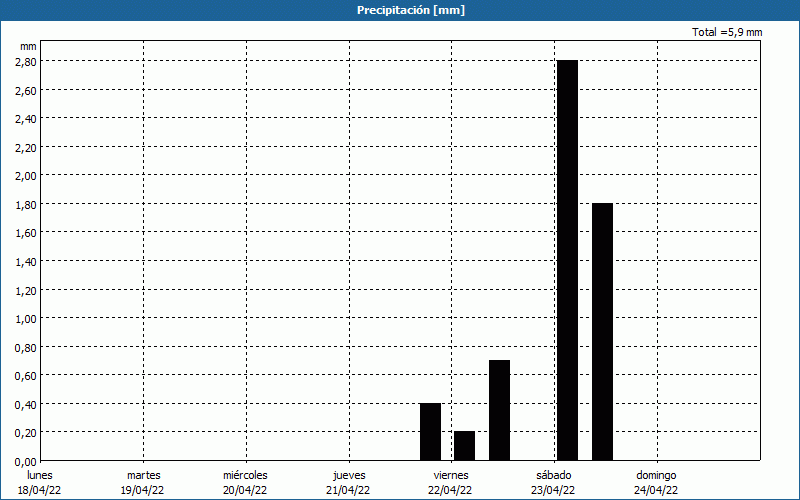
Task: Click the 'jueves' axis label
Action: tap(349, 476)
